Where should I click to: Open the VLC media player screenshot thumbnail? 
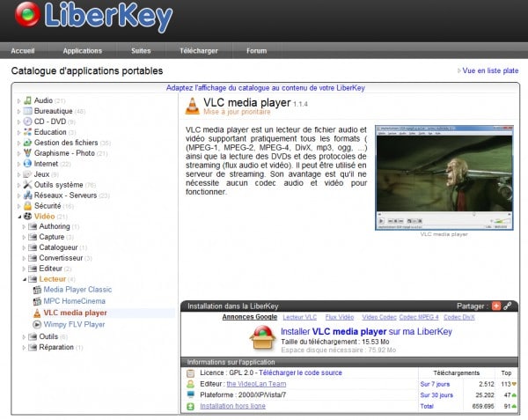click(x=444, y=177)
